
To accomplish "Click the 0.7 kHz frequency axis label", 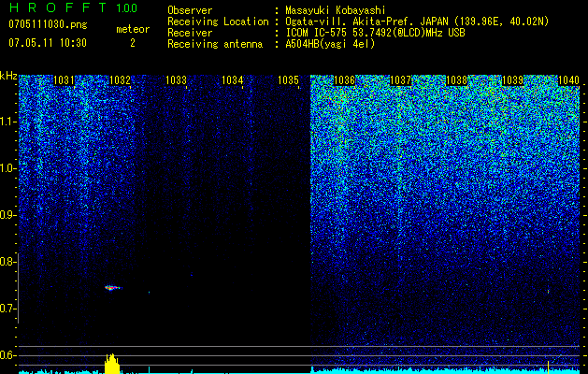I will (7, 309).
